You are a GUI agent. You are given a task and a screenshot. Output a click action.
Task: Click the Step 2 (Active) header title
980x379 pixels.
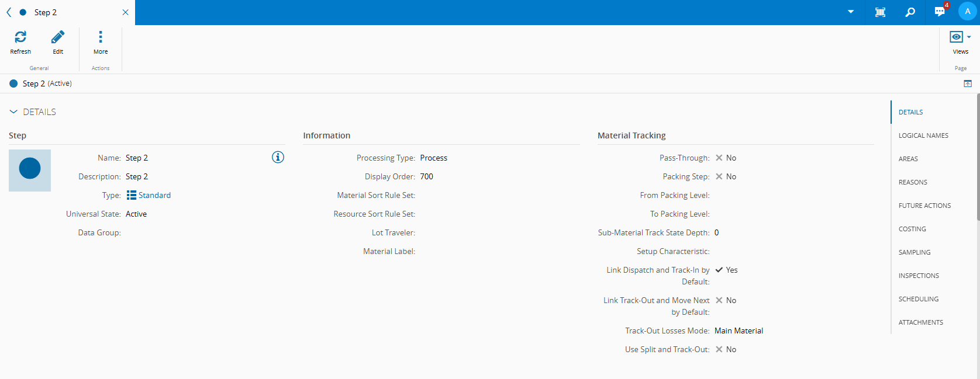[x=47, y=84]
